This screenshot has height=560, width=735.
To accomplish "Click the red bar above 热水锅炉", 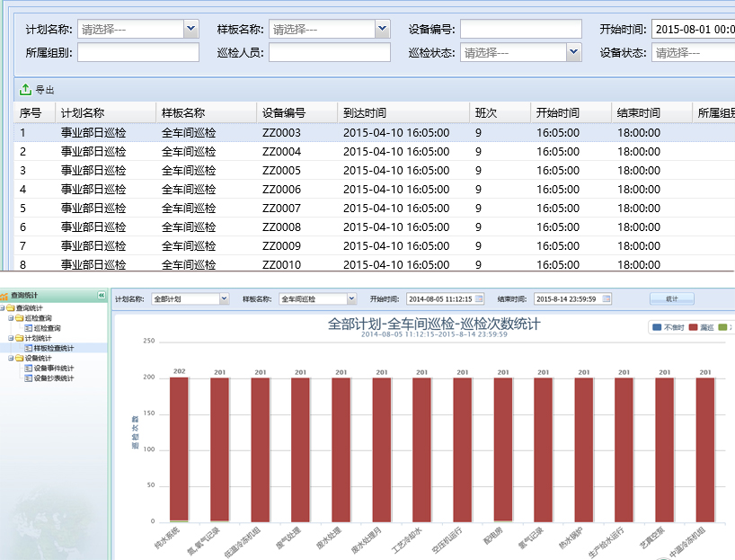I will [x=583, y=449].
